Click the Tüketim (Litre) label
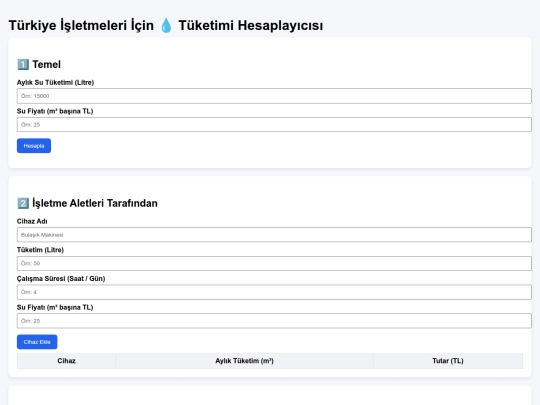The image size is (540, 405). click(40, 250)
